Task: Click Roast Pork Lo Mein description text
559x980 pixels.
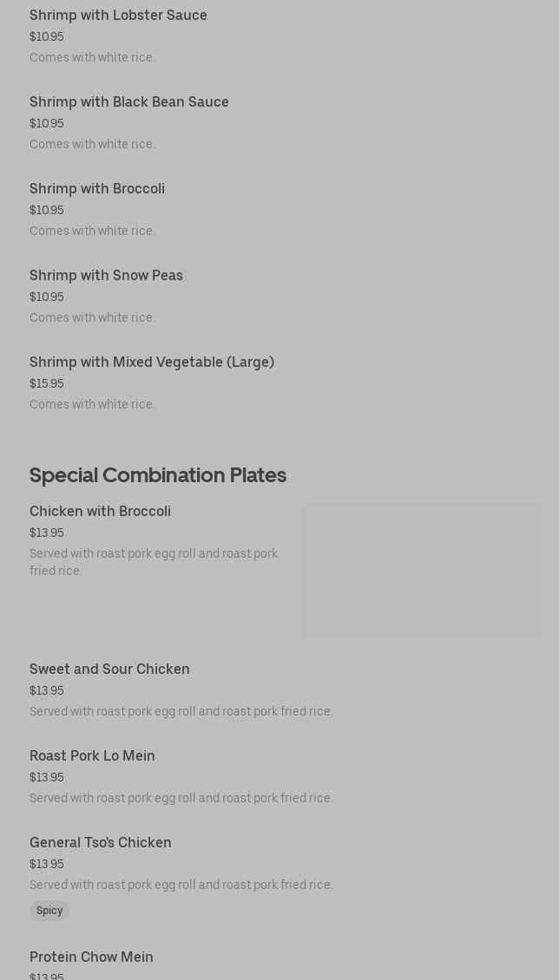Action: point(181,799)
